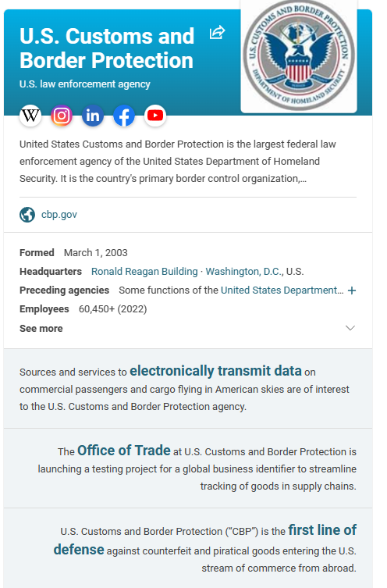Expand details with the See more chevron

pos(350,328)
